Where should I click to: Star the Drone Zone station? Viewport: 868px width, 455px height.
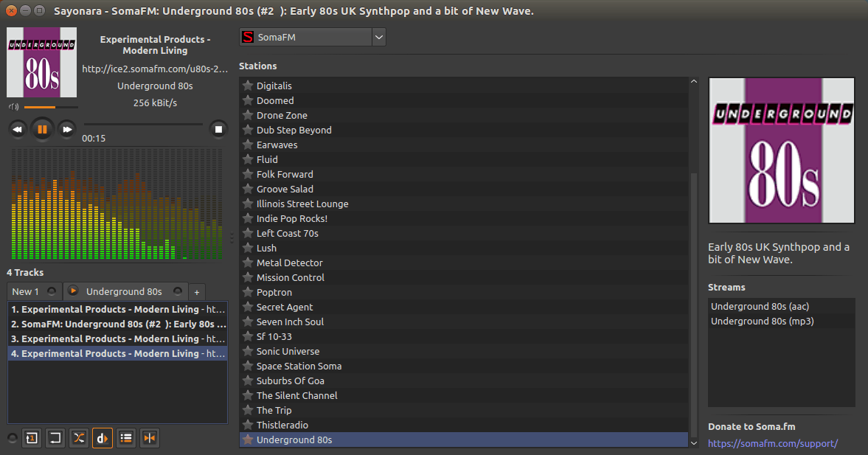(x=248, y=115)
